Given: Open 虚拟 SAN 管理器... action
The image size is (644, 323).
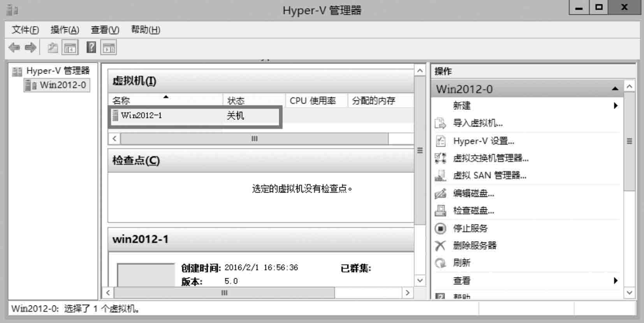Looking at the screenshot, I should (x=489, y=176).
